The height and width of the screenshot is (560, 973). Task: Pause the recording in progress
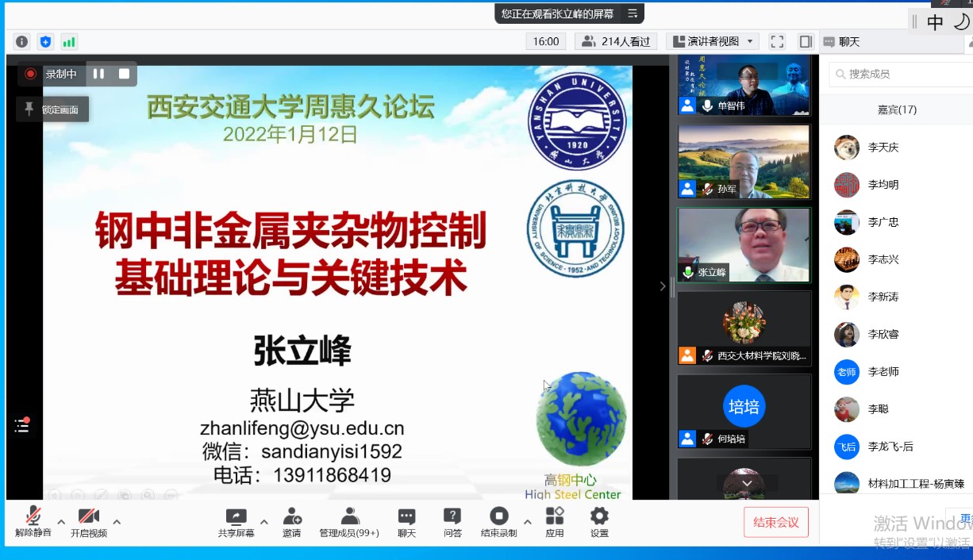pos(98,74)
